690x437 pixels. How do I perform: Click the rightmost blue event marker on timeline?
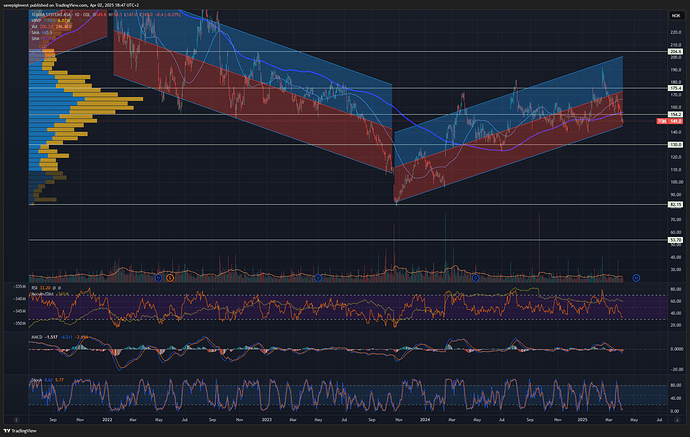click(636, 276)
